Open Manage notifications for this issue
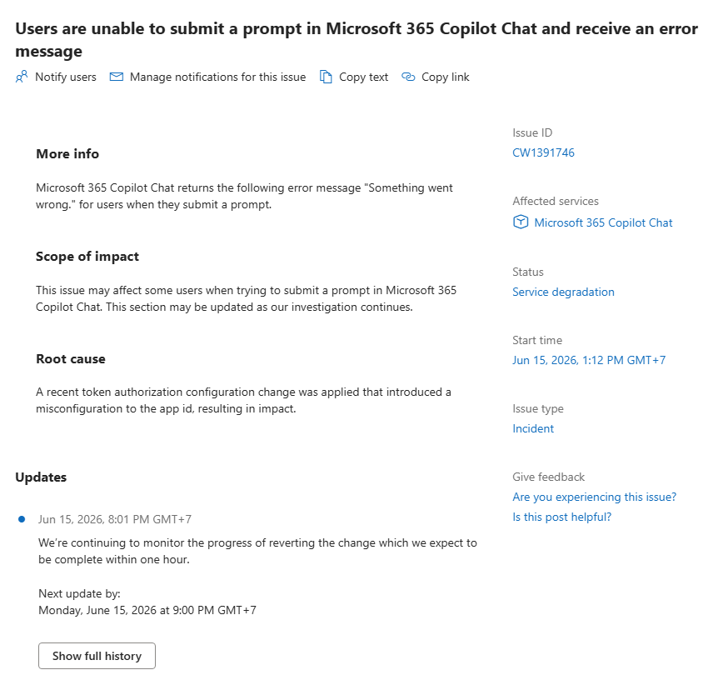The width and height of the screenshot is (728, 700). click(x=207, y=77)
